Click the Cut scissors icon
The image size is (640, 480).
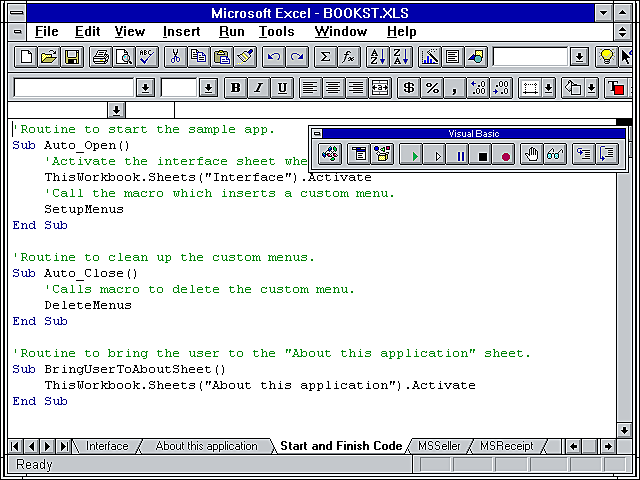click(176, 57)
